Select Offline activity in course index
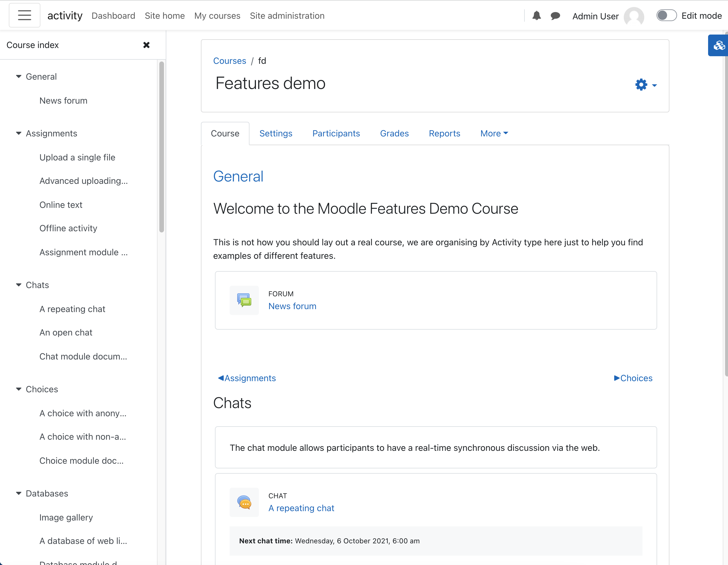The width and height of the screenshot is (728, 565). click(x=68, y=228)
